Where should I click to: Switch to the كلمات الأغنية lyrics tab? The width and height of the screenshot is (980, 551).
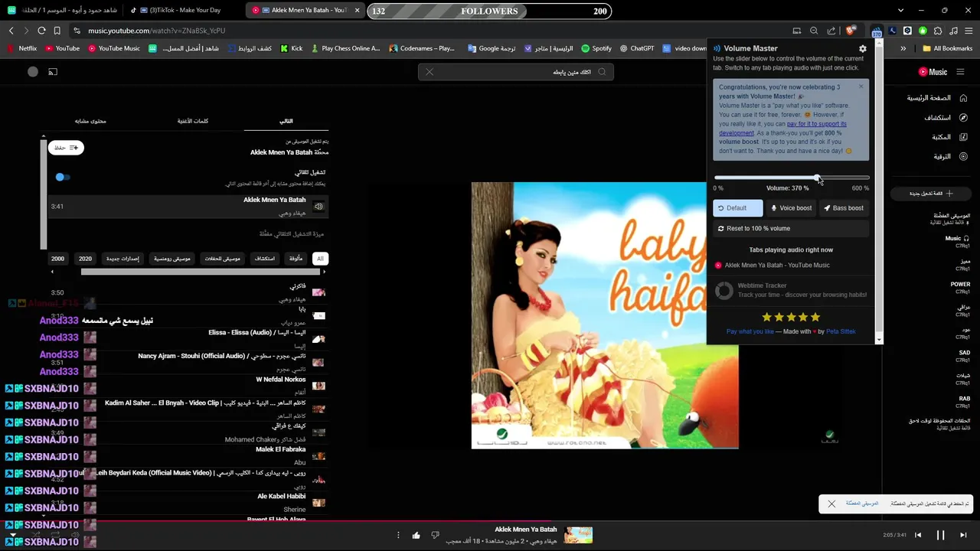tap(193, 121)
